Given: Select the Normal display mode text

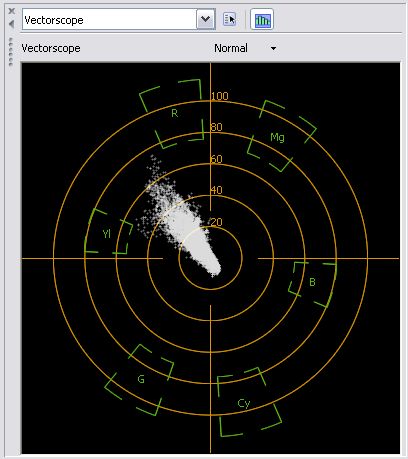Looking at the screenshot, I should pos(231,48).
